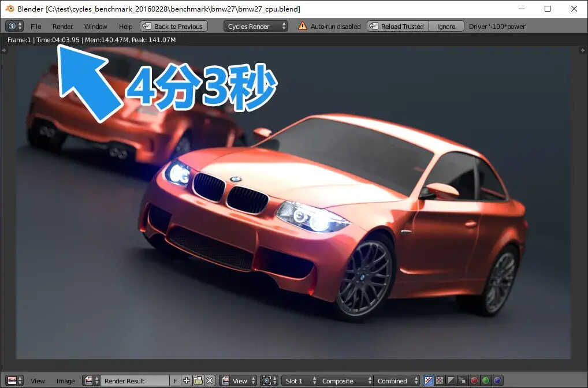Open the Combined render pass dropdown

coord(397,381)
